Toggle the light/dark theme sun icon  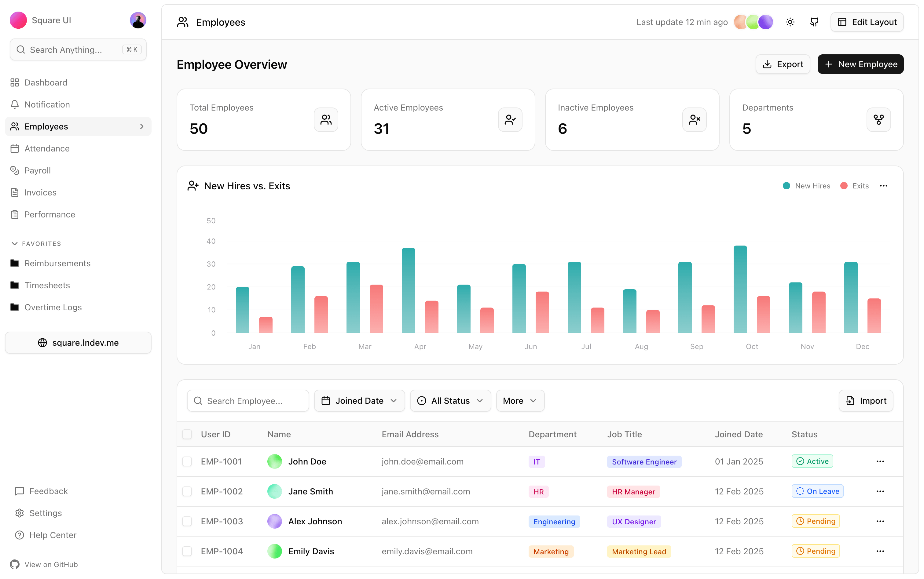tap(790, 22)
